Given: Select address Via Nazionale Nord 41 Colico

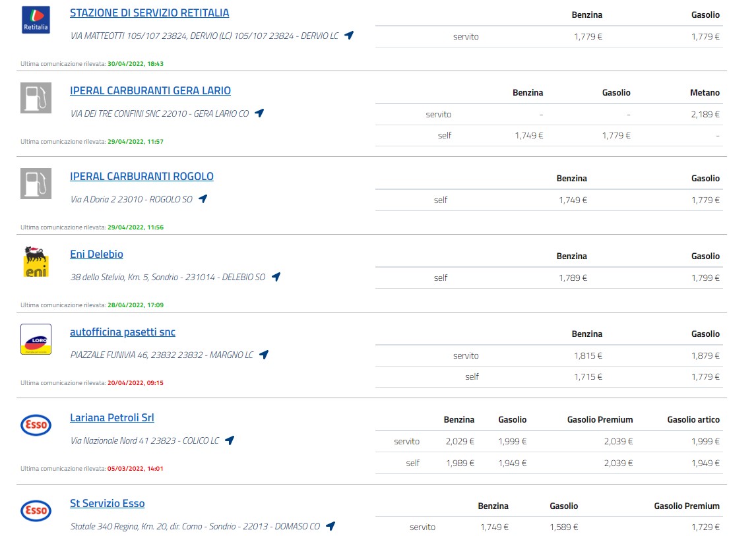Looking at the screenshot, I should coord(144,440).
